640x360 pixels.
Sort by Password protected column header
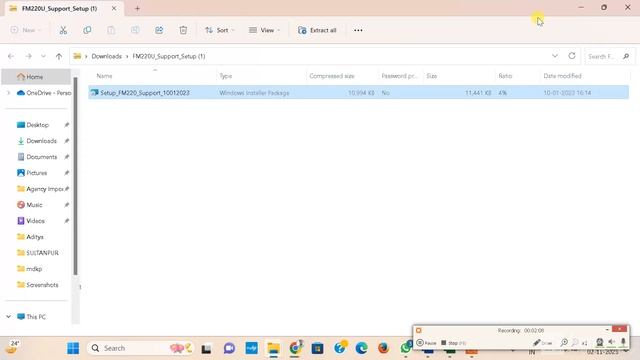point(399,76)
